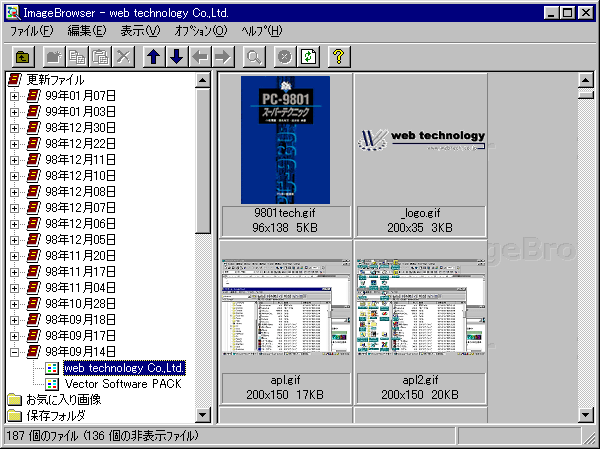Select the Vector Software PACK tree entry
600x449 pixels.
click(123, 384)
